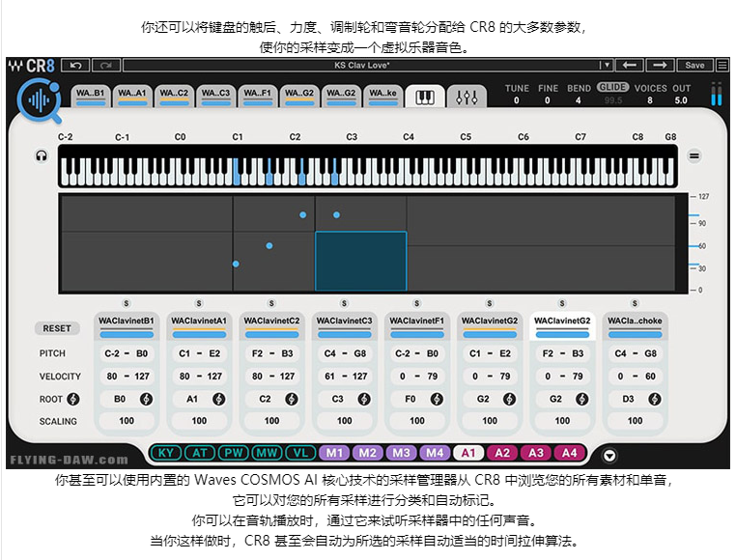Click the blue marker near 60 on velocity scale
736x560 pixels.
tap(694, 246)
